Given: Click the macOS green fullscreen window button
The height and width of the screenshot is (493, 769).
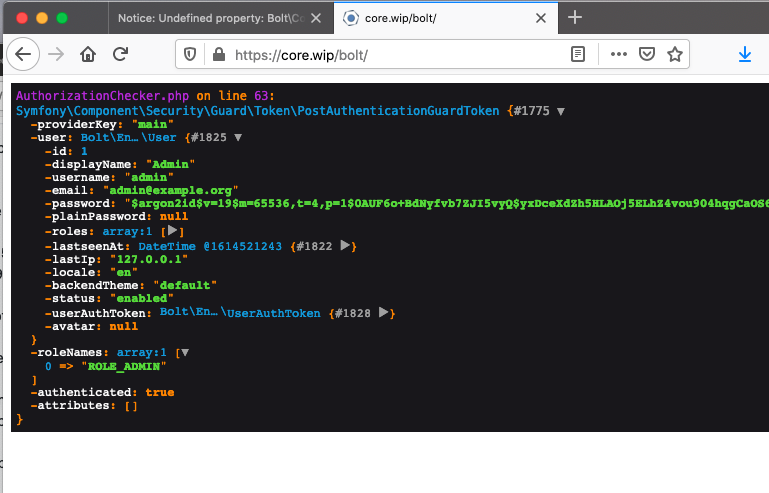Looking at the screenshot, I should point(62,18).
